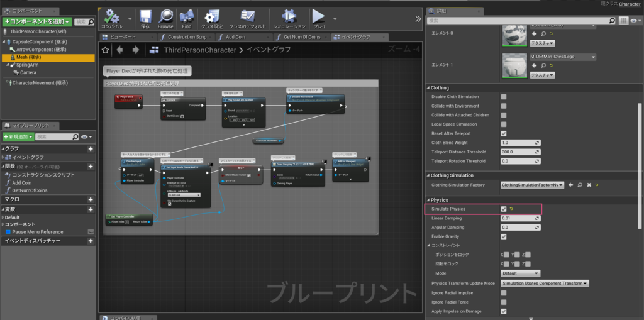The width and height of the screenshot is (644, 320).
Task: Click search magnifier in 詳細 panel
Action: click(612, 20)
